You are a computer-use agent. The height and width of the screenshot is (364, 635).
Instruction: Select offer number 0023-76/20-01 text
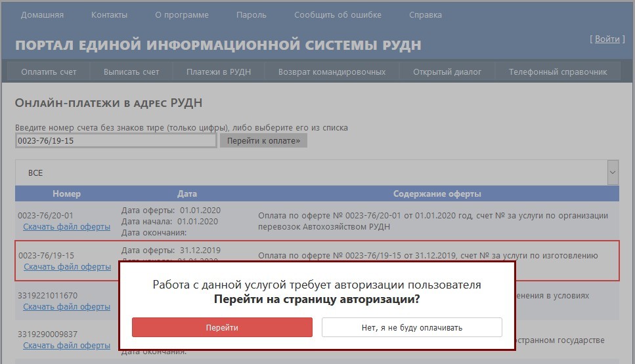coord(45,216)
